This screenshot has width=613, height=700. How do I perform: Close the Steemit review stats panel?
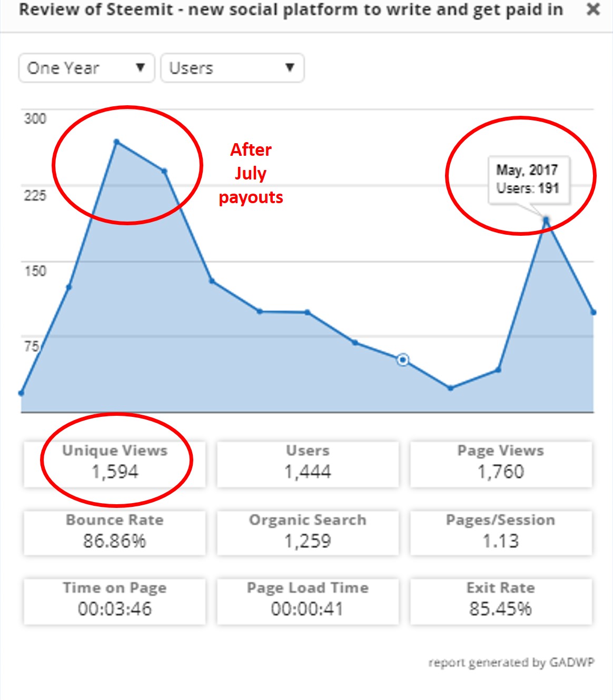pos(594,9)
